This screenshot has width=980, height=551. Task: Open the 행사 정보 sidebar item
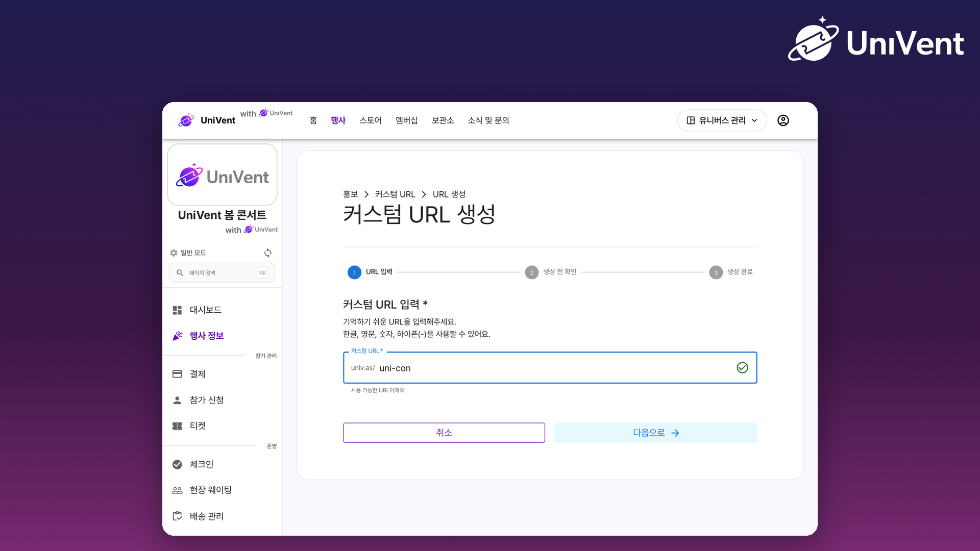222,336
